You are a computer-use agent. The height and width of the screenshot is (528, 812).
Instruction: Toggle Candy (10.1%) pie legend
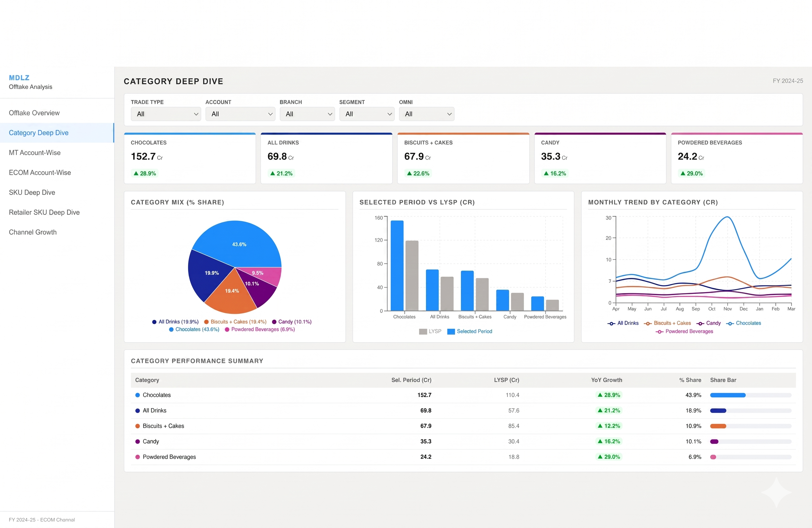(292, 322)
